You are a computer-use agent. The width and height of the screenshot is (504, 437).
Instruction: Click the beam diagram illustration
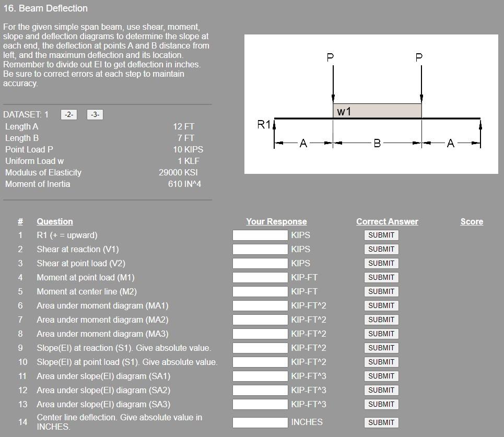click(x=371, y=103)
